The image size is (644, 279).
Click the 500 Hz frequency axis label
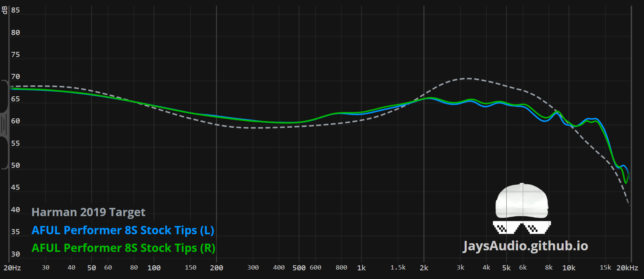[299, 268]
